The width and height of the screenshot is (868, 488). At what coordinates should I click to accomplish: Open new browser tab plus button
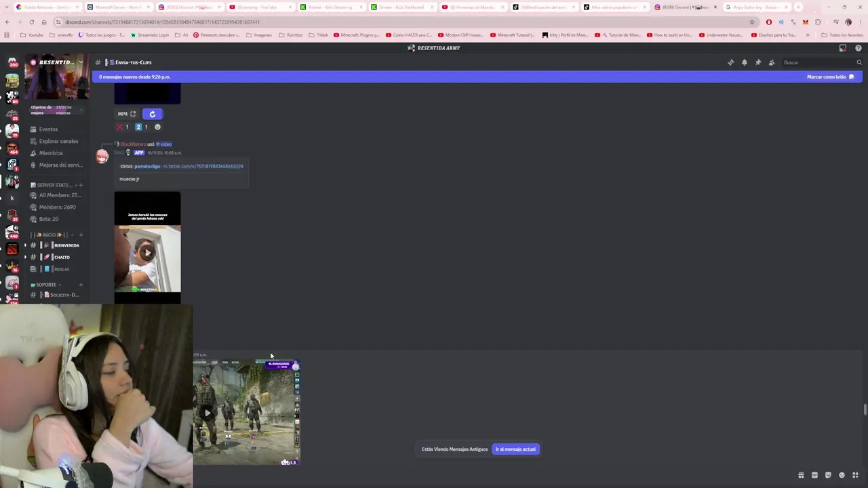pos(798,7)
